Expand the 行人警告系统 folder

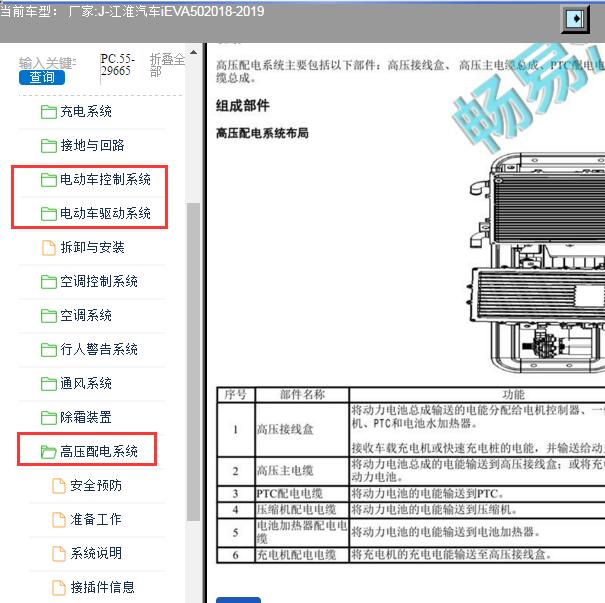click(99, 350)
